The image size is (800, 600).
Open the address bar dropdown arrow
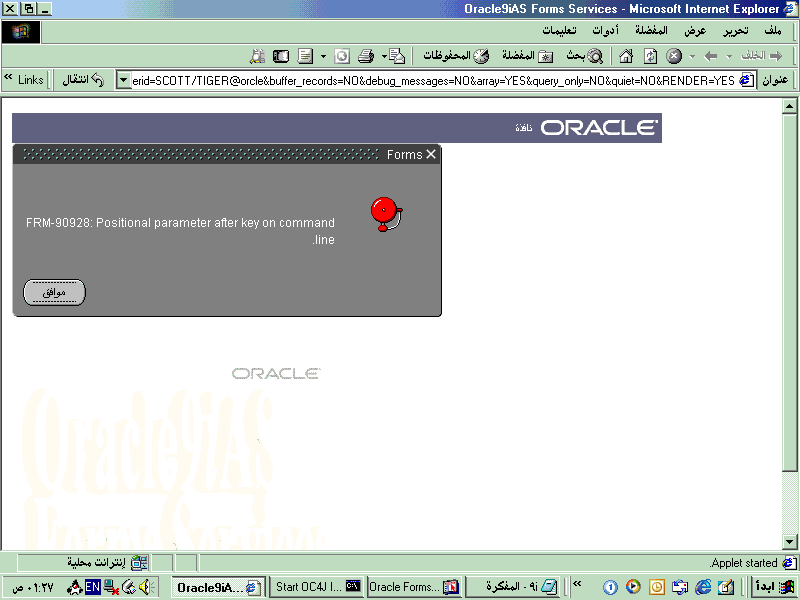click(x=124, y=80)
